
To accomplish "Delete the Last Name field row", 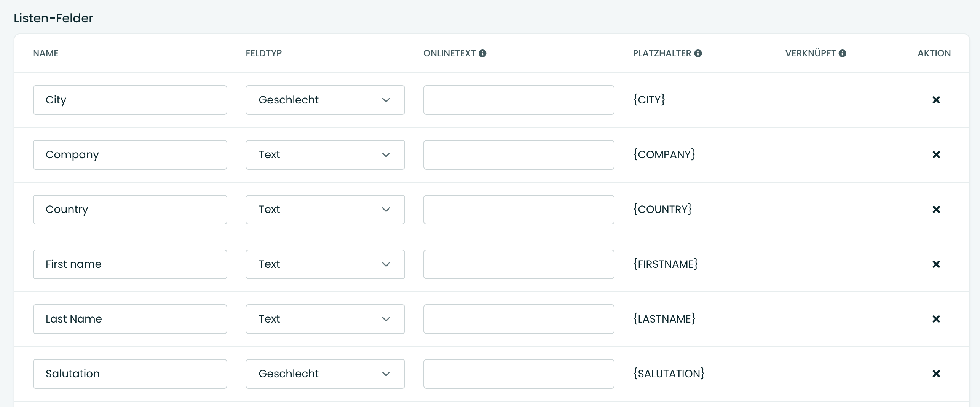I will pyautogui.click(x=936, y=319).
